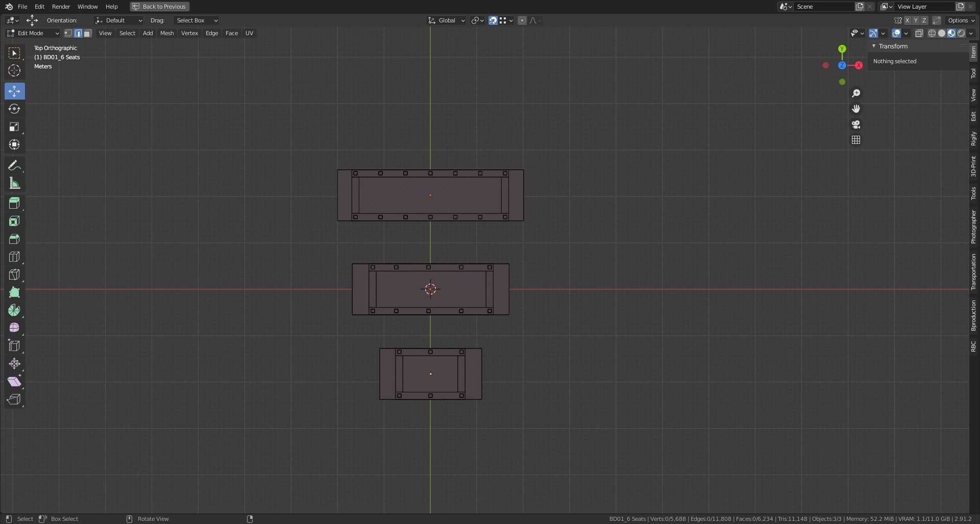This screenshot has height=524, width=980.
Task: Select the Inset Faces tool
Action: (14, 221)
